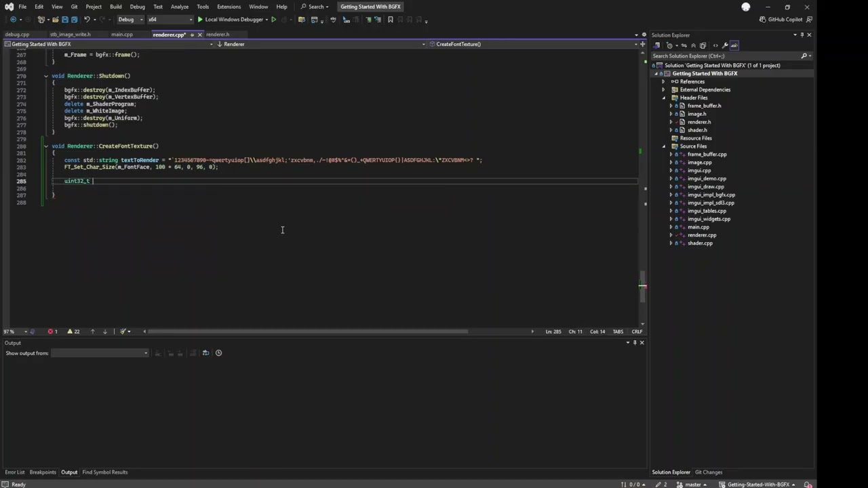Go to previous issue with up arrow
The height and width of the screenshot is (488, 868).
[x=92, y=331]
